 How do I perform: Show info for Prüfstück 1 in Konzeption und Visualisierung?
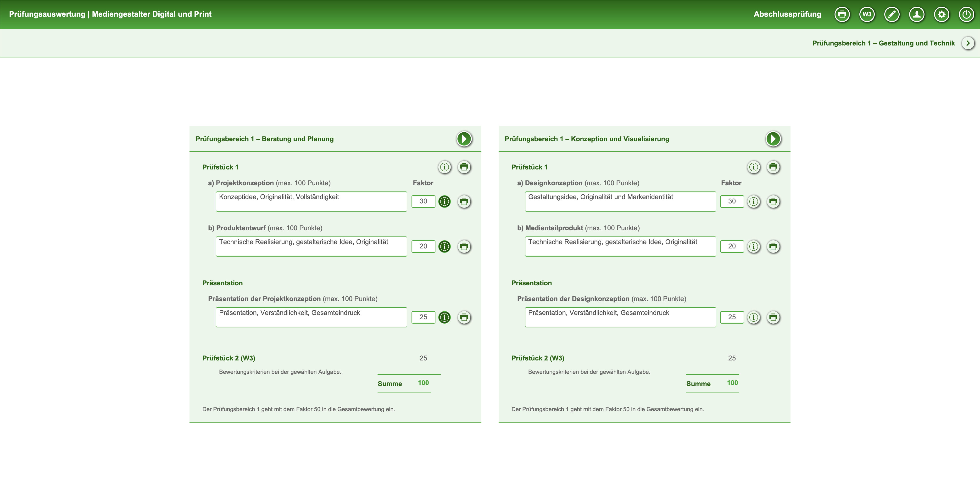click(x=753, y=167)
